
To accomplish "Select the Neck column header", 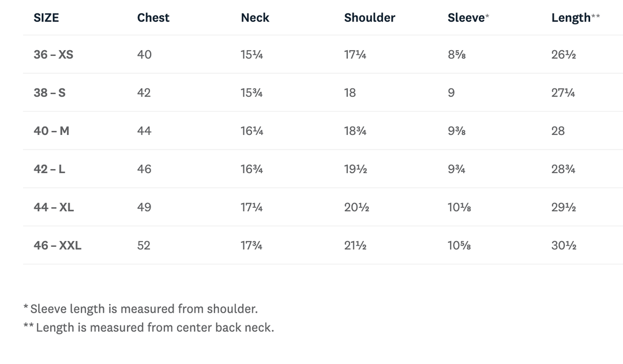I will click(x=255, y=17).
